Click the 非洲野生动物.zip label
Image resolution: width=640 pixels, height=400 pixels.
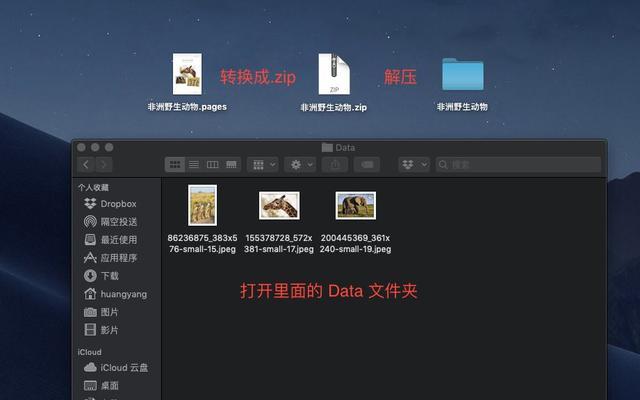pyautogui.click(x=334, y=107)
